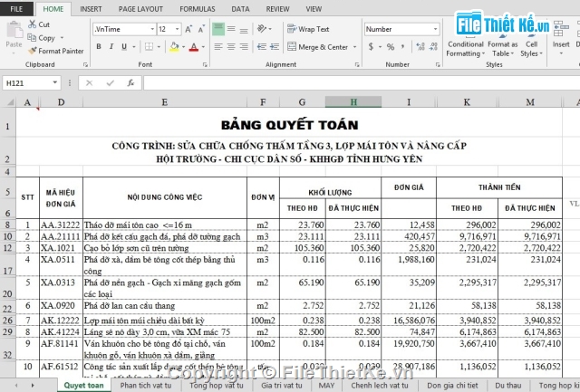Switch to the VIEW tab
Image resolution: width=580 pixels, height=392 pixels.
coord(314,9)
